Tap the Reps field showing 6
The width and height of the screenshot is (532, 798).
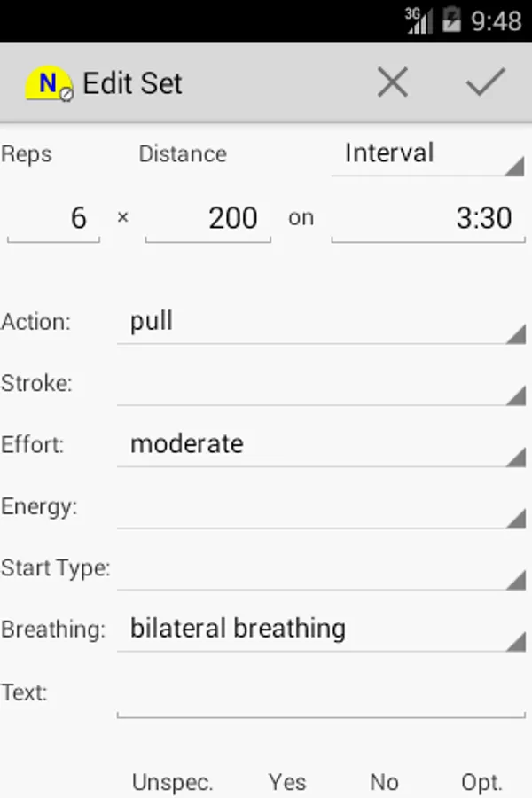coord(53,218)
